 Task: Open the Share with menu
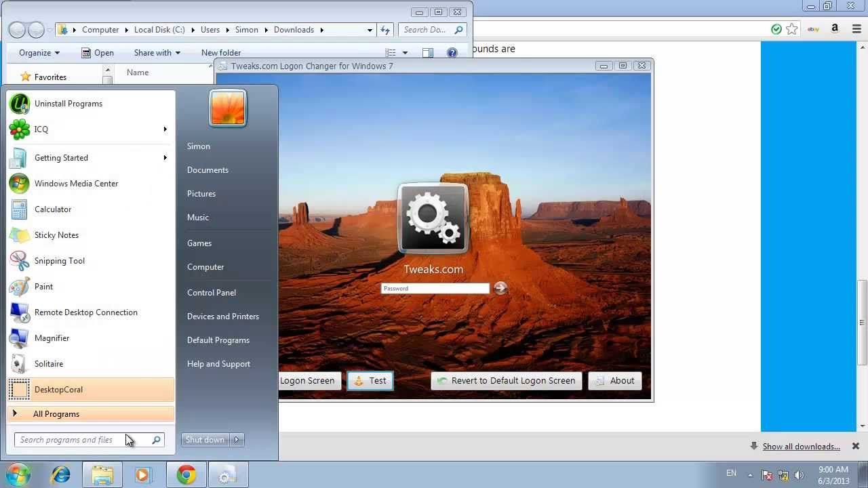pyautogui.click(x=157, y=52)
